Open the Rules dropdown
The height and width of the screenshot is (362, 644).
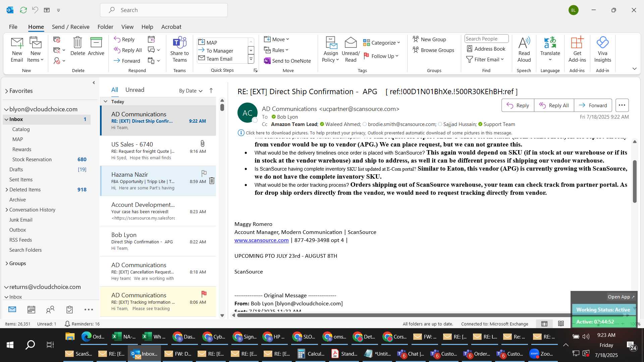pyautogui.click(x=276, y=50)
